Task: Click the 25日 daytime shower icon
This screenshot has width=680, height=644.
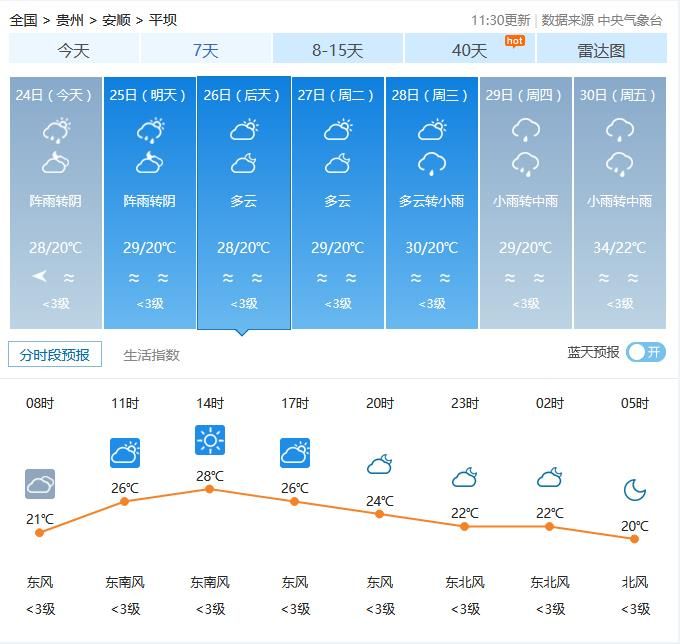Action: [150, 130]
